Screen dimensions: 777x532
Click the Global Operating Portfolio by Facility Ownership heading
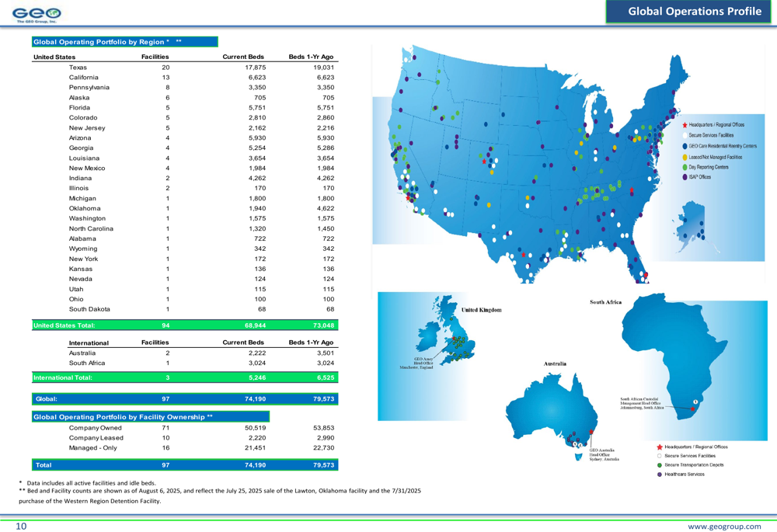tap(151, 416)
